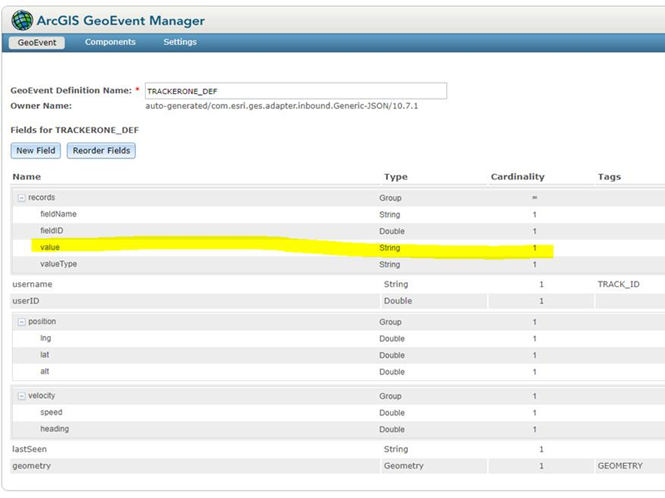Click the userID field name
The height and width of the screenshot is (498, 665).
pyautogui.click(x=26, y=301)
